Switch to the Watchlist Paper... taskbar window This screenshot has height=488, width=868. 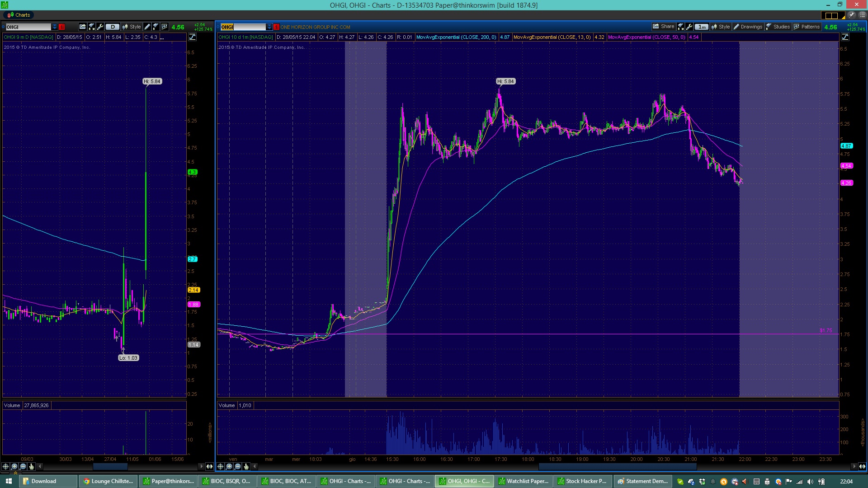(524, 481)
